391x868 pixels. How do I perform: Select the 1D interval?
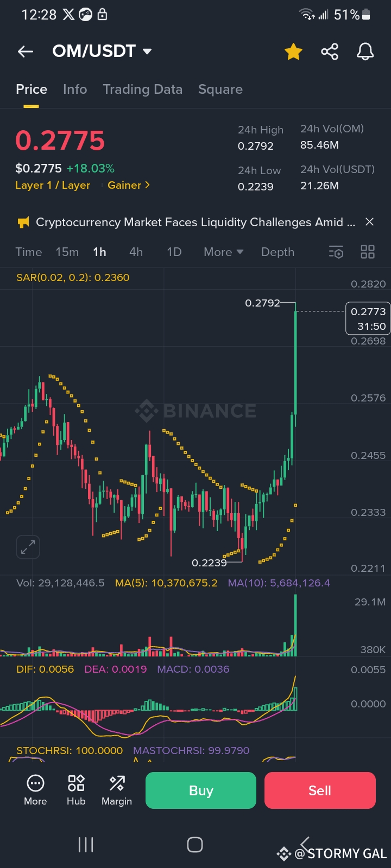click(174, 252)
